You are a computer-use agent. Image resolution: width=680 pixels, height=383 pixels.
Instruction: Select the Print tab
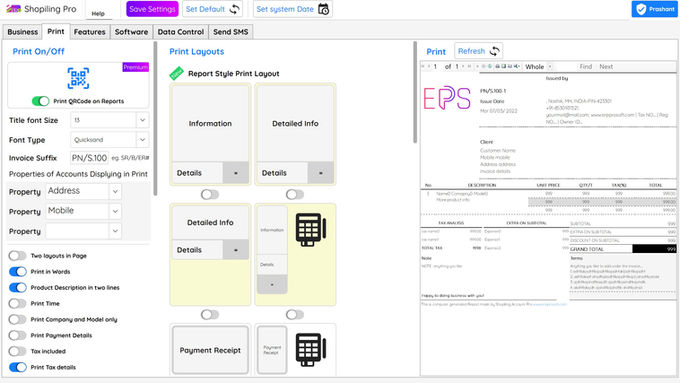(56, 31)
